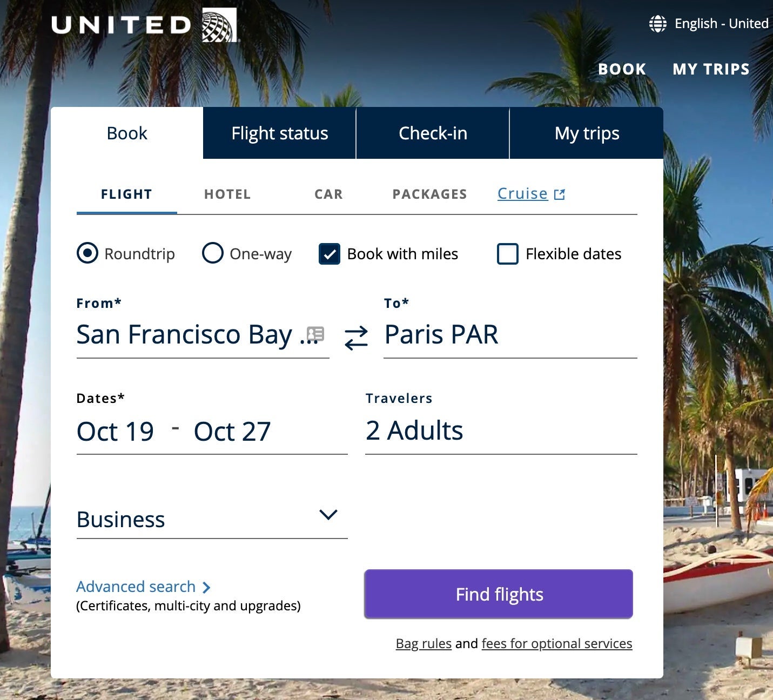This screenshot has height=700, width=773.
Task: Click the Find flights button
Action: 498,594
